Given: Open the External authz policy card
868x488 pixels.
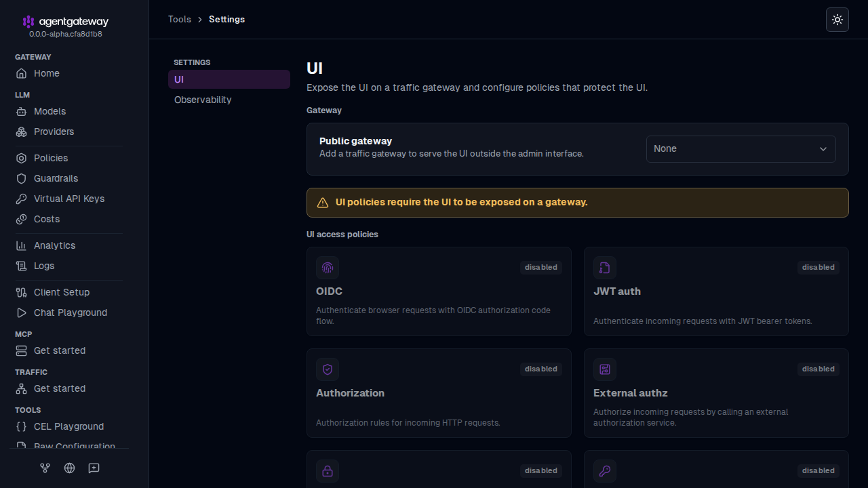Looking at the screenshot, I should tap(716, 393).
